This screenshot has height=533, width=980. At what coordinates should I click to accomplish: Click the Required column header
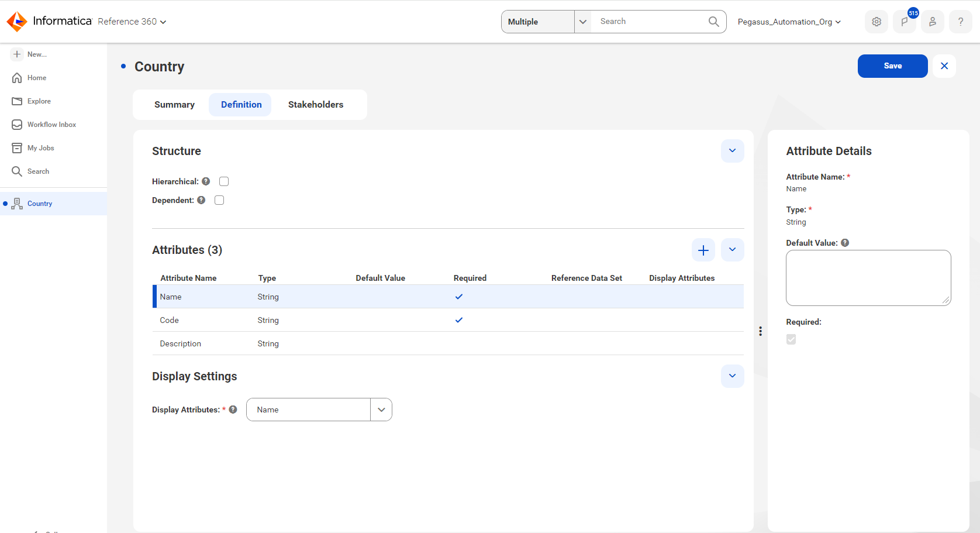point(470,278)
